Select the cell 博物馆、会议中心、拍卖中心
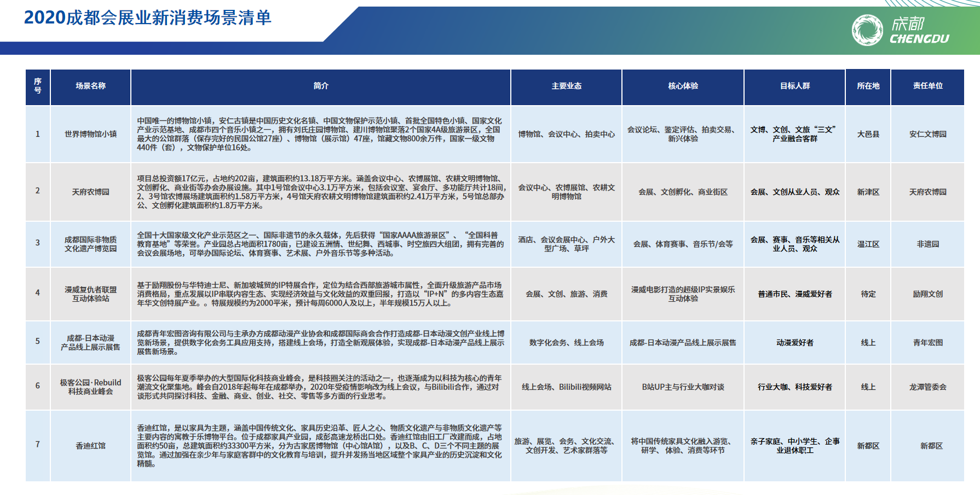 click(x=567, y=134)
